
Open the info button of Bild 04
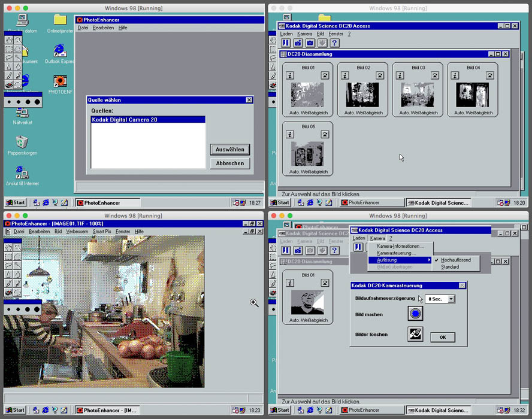click(455, 75)
